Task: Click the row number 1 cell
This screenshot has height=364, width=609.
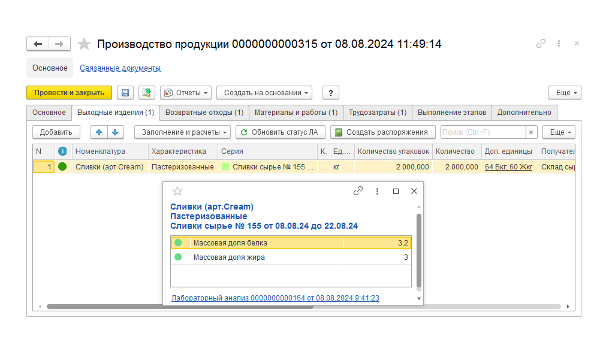Action: point(44,167)
